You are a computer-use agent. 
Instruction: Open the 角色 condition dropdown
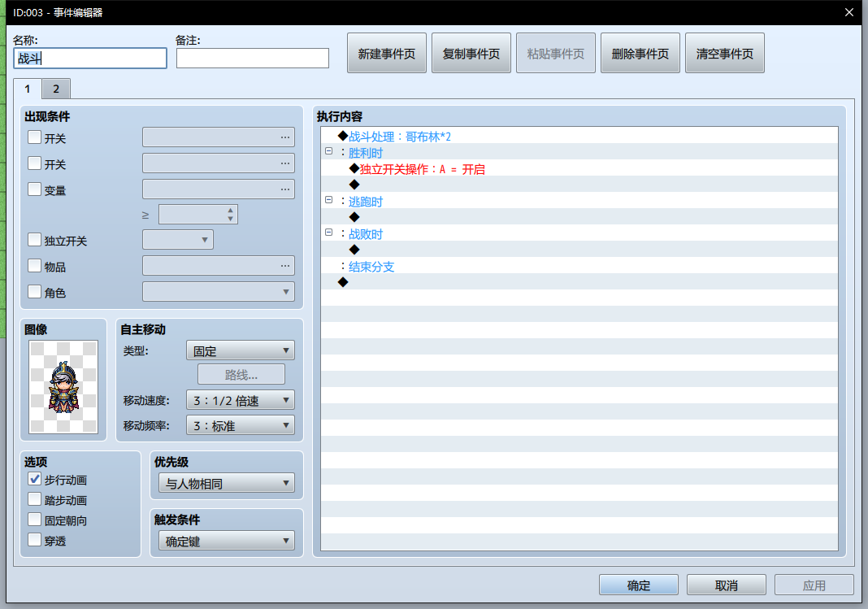click(218, 292)
